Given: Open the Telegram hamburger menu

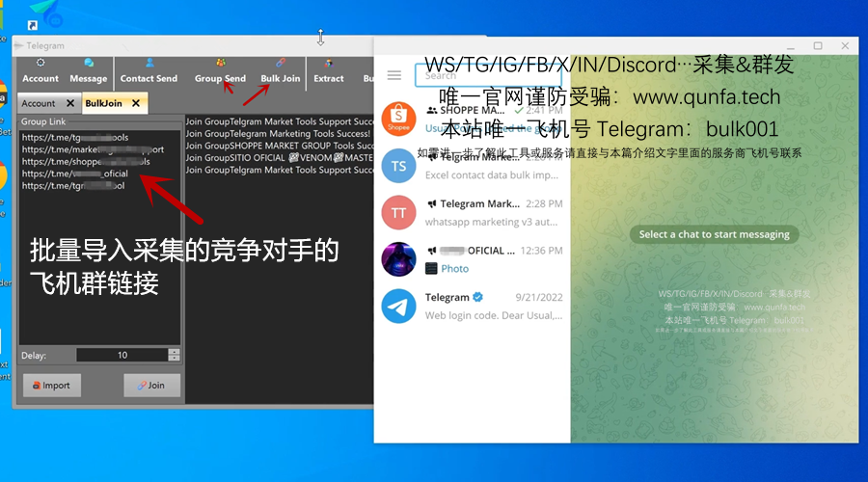Looking at the screenshot, I should coord(394,75).
